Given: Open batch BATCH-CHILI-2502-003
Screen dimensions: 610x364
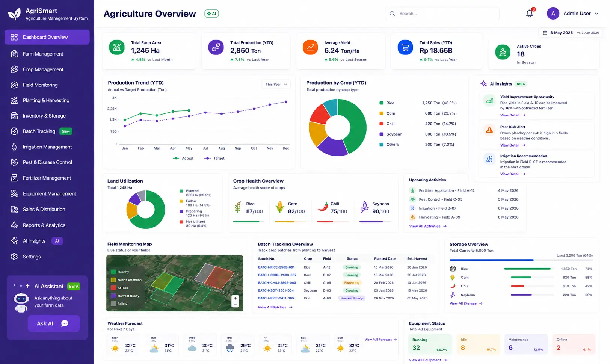Looking at the screenshot, I should point(277,283).
